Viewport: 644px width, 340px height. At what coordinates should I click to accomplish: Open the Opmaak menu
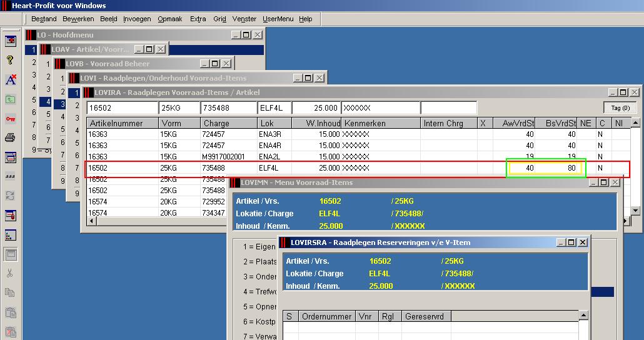(170, 19)
